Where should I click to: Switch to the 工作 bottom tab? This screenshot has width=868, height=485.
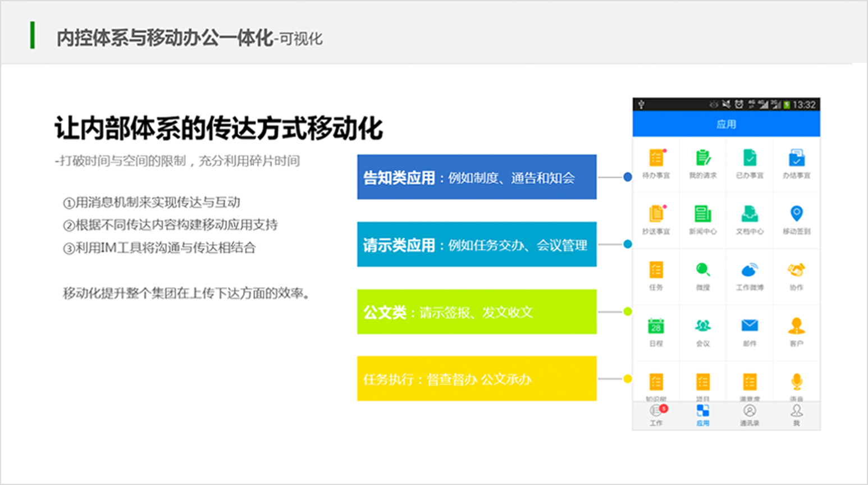(656, 415)
